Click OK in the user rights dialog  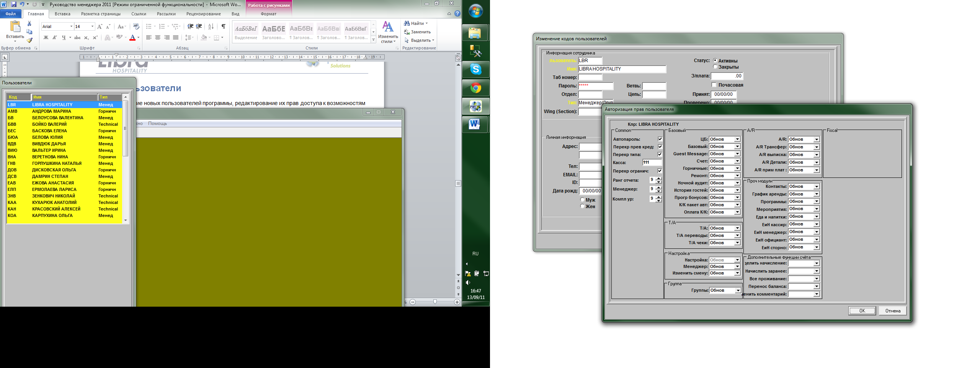862,311
